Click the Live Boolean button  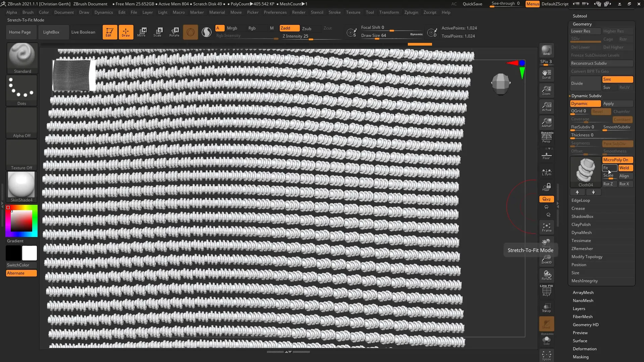83,32
